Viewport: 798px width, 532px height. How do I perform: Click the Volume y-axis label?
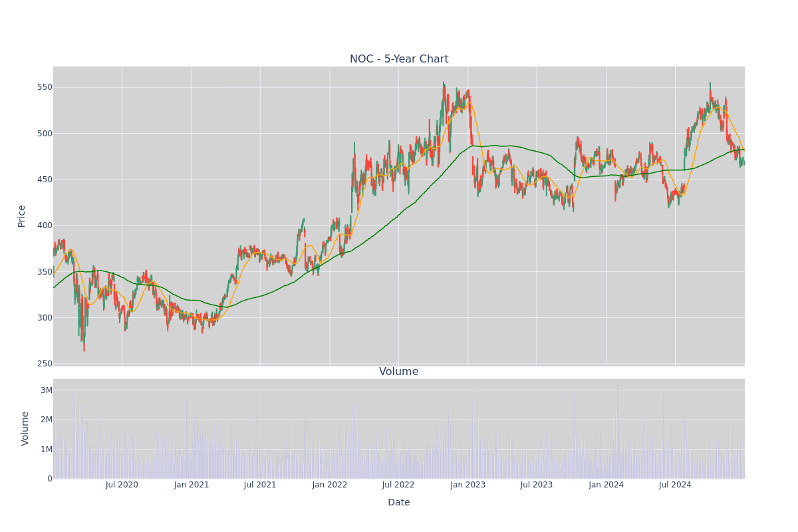25,428
